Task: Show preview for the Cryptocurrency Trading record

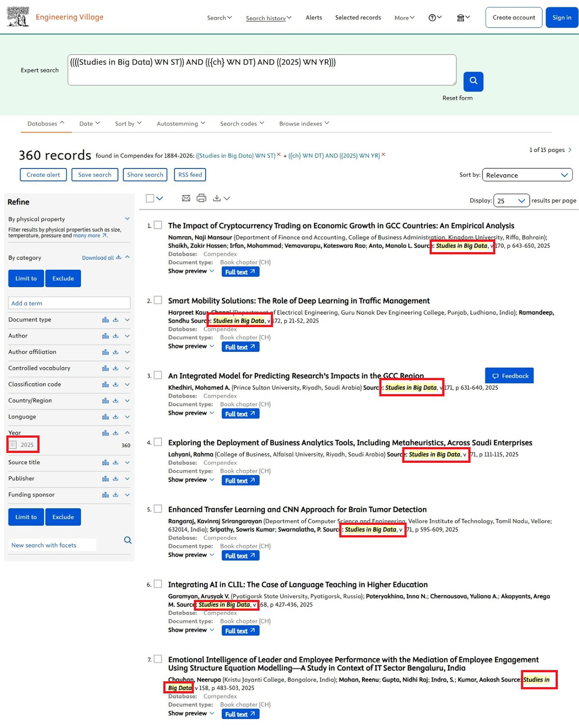Action: 191,271
